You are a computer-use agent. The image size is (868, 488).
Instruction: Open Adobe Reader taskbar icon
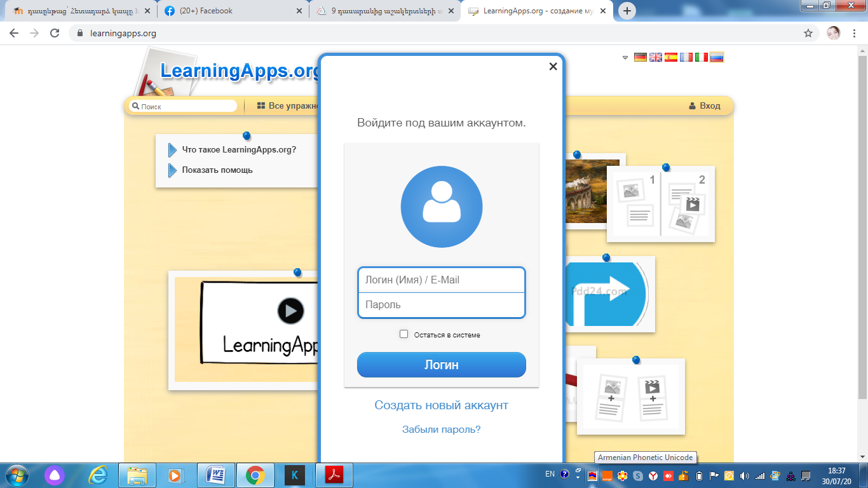[x=334, y=475]
